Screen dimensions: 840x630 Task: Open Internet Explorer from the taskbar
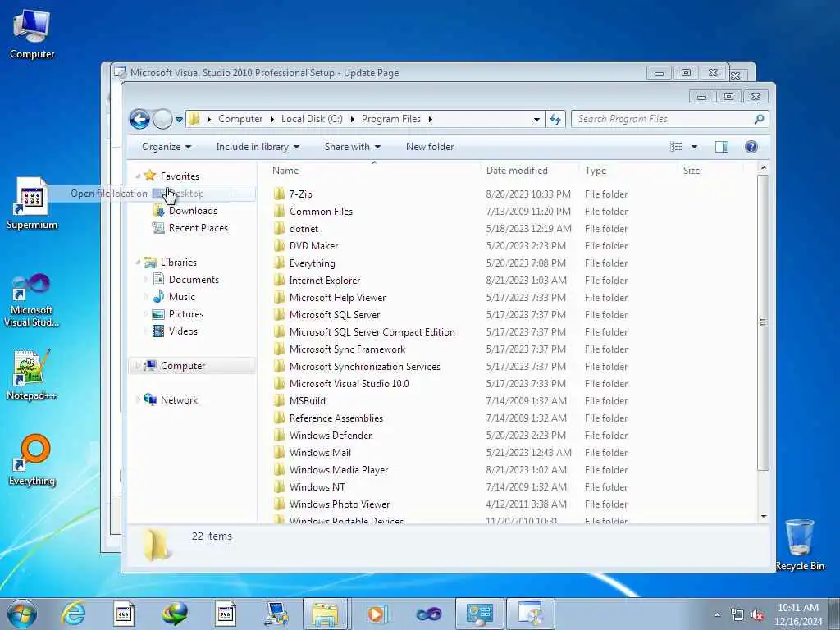coord(73,614)
